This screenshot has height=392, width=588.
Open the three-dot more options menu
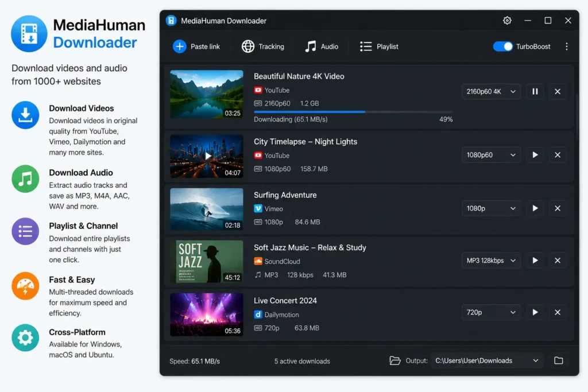click(567, 46)
